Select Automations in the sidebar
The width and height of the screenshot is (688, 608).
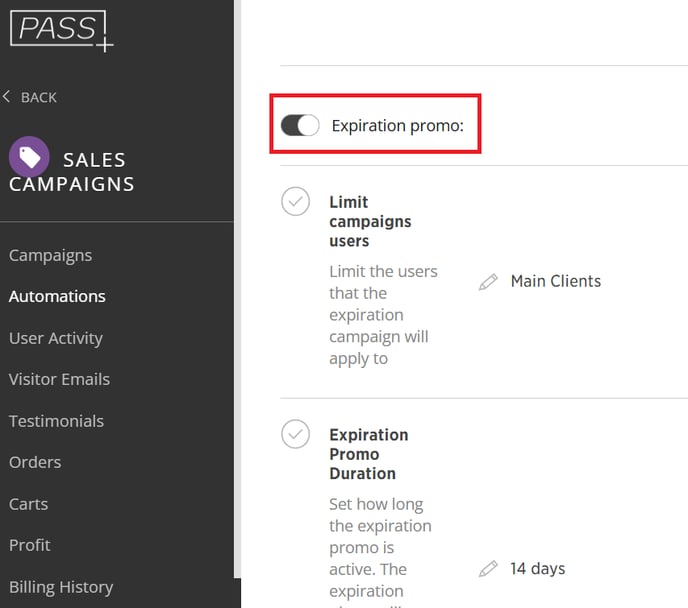tap(57, 297)
